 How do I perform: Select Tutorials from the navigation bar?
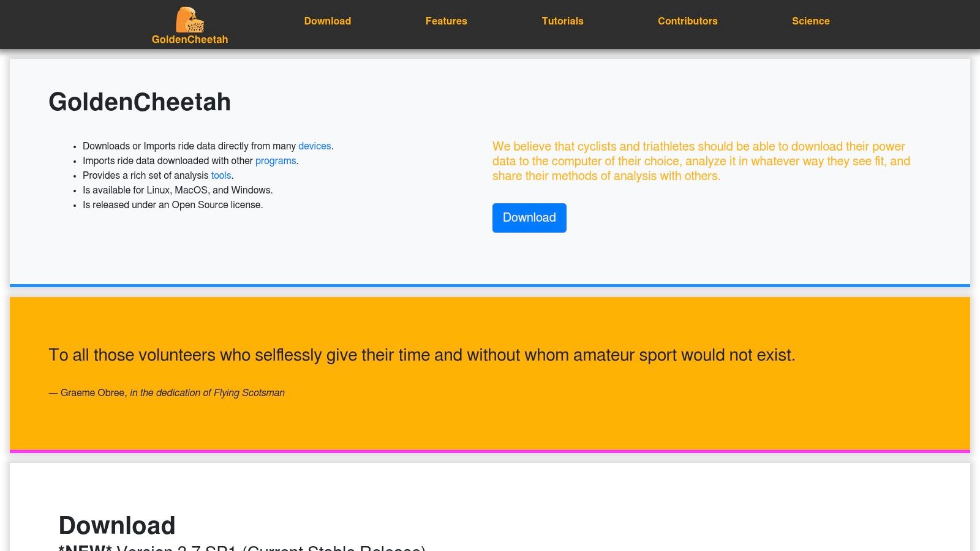(x=563, y=21)
